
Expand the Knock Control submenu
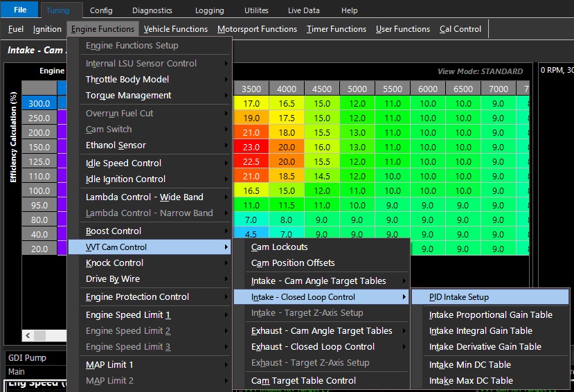click(x=114, y=263)
